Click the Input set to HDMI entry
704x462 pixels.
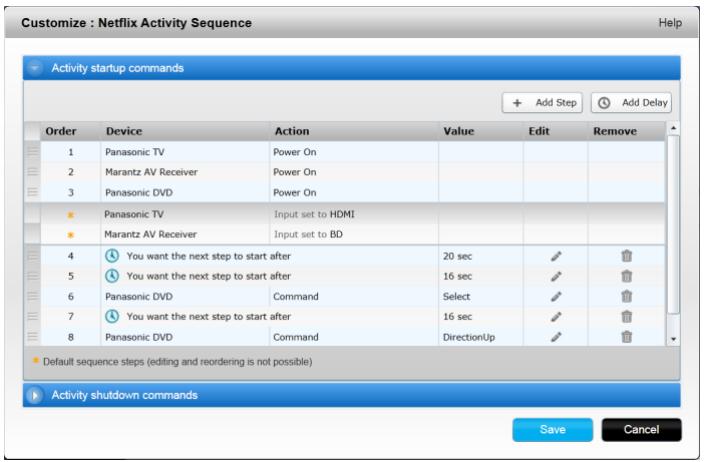coord(314,214)
